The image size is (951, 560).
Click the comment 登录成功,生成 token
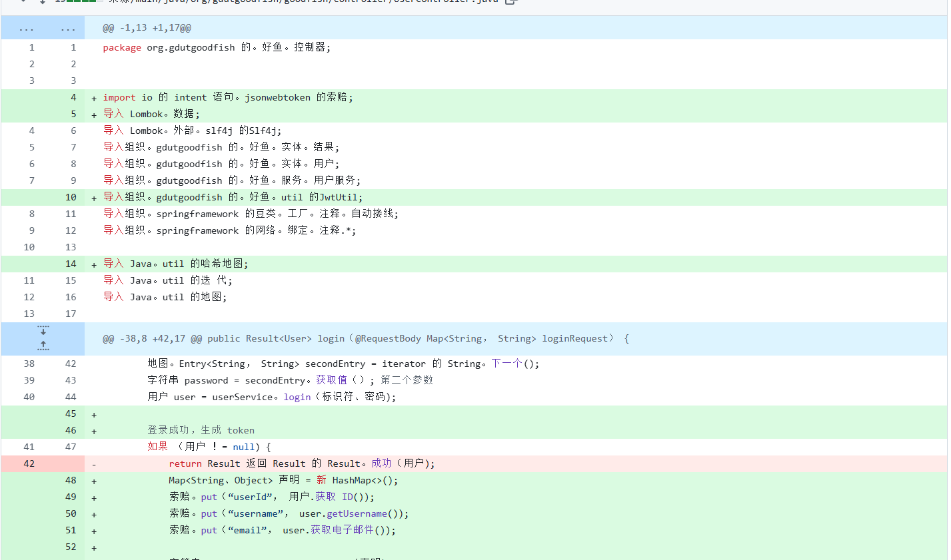[201, 430]
